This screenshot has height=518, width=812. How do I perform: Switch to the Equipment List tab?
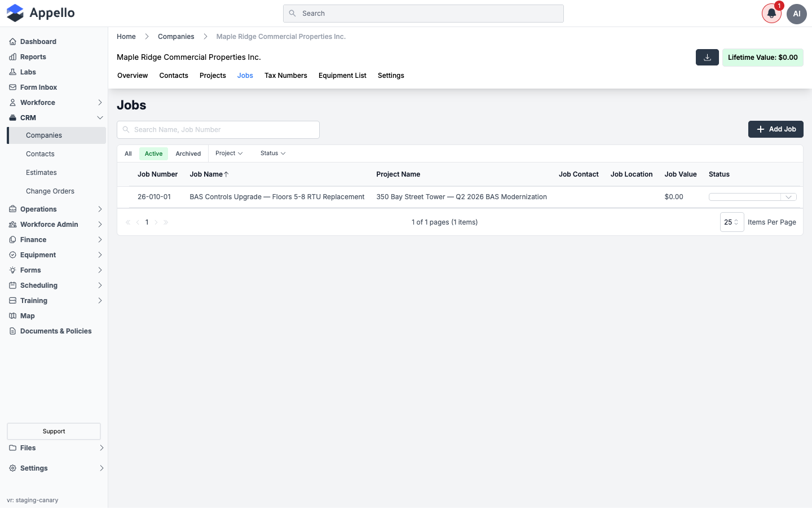342,76
